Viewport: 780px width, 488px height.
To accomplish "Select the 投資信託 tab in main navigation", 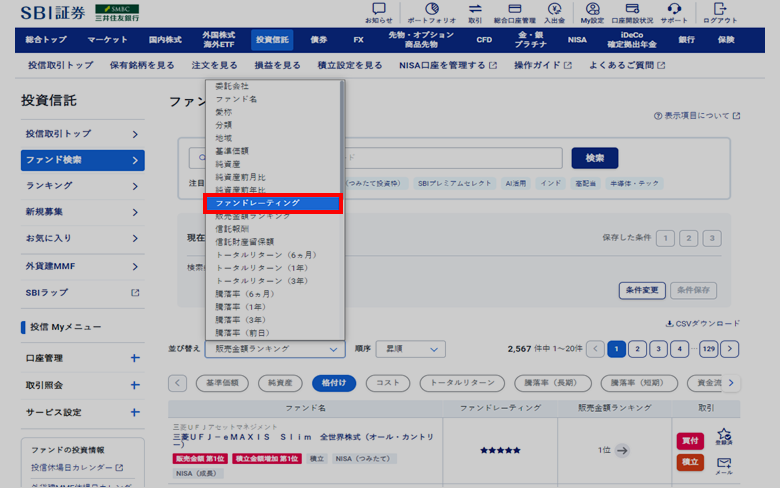I will [272, 40].
